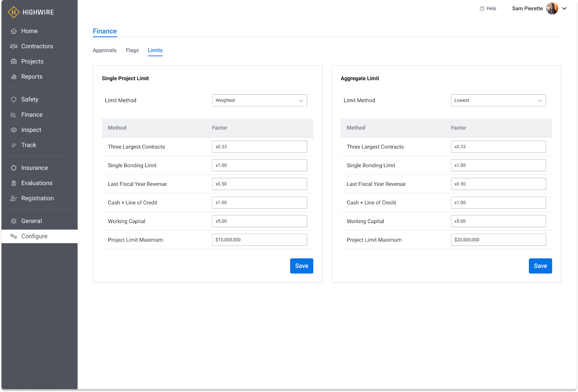Select the Projects briefcase icon
578x392 pixels.
click(x=14, y=61)
